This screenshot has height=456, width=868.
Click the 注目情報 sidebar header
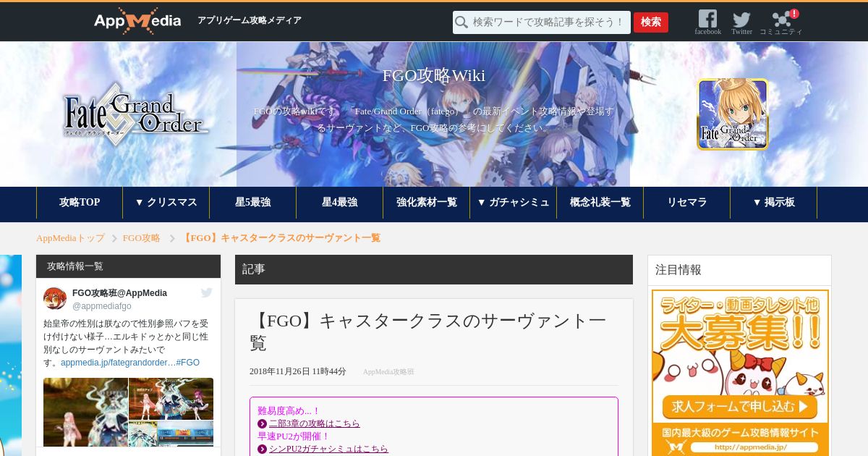coord(739,270)
